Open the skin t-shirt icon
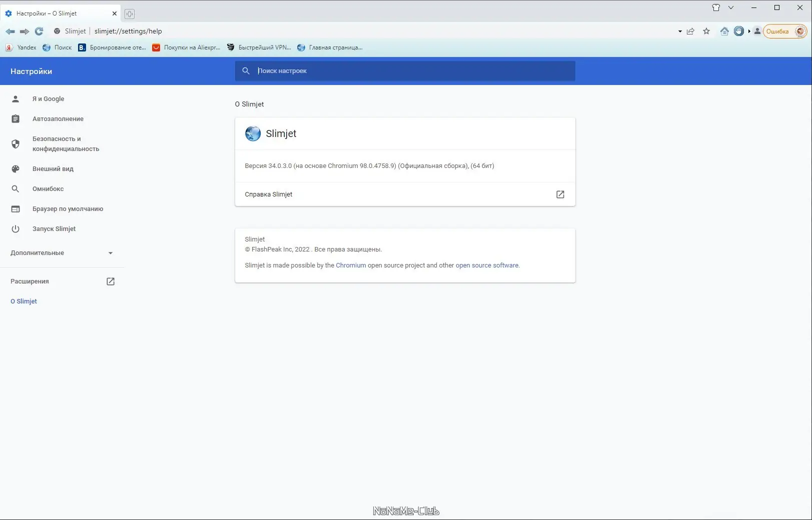 tap(716, 7)
